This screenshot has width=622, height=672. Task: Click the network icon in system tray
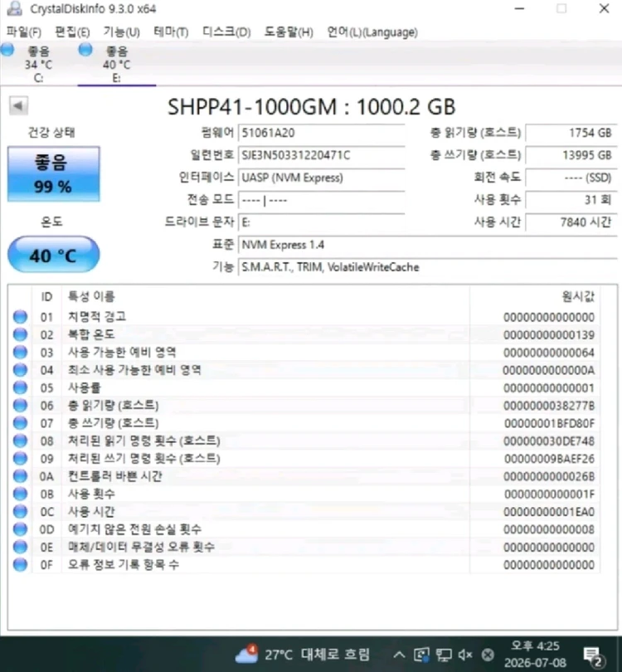click(x=444, y=654)
